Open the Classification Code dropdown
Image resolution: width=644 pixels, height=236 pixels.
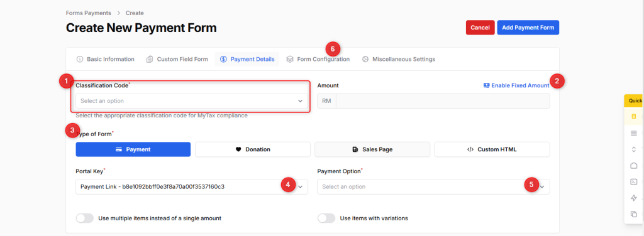pos(192,101)
